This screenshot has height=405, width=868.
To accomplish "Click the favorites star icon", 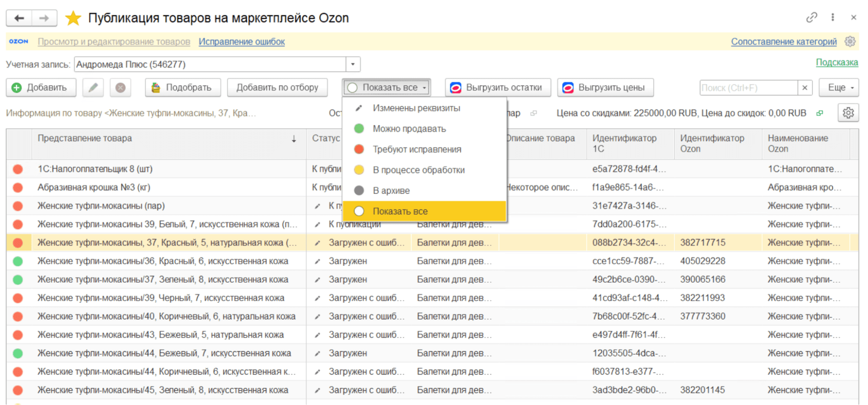I will [73, 18].
